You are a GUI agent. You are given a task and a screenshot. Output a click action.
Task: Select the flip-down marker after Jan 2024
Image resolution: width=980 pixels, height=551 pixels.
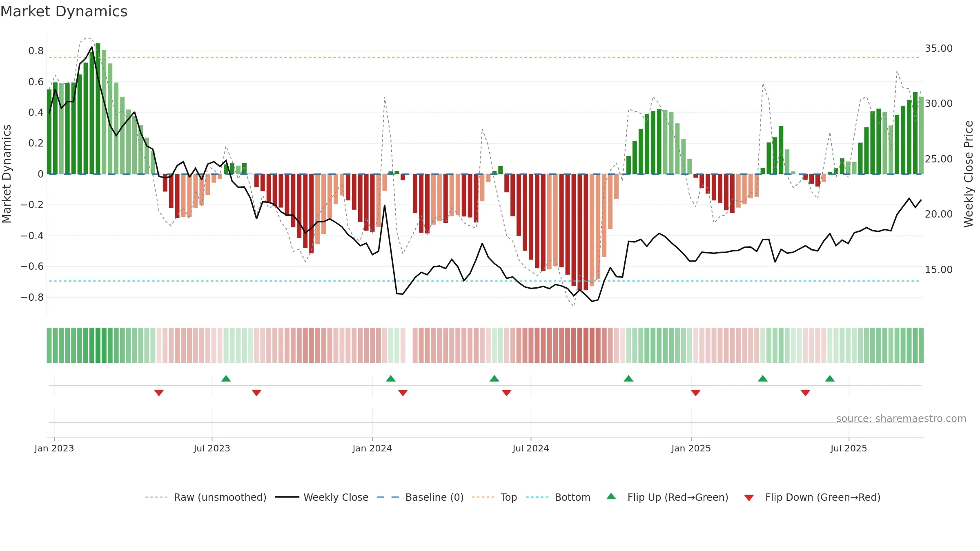(x=403, y=393)
